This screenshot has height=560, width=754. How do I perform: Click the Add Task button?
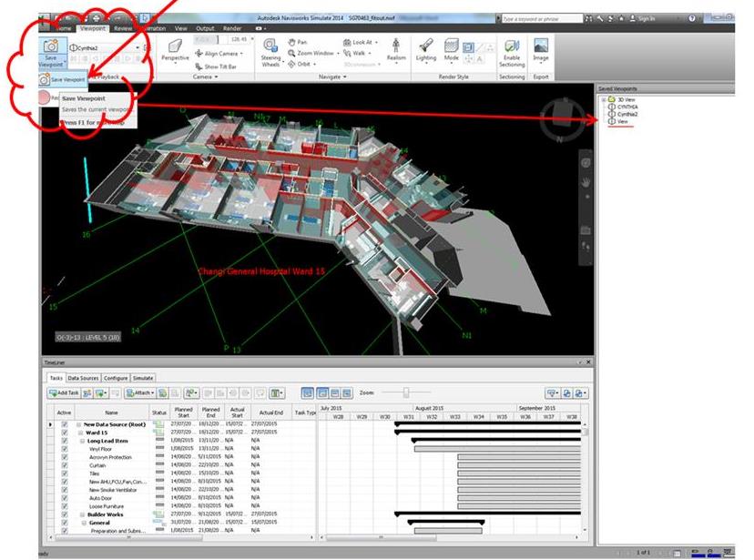62,393
